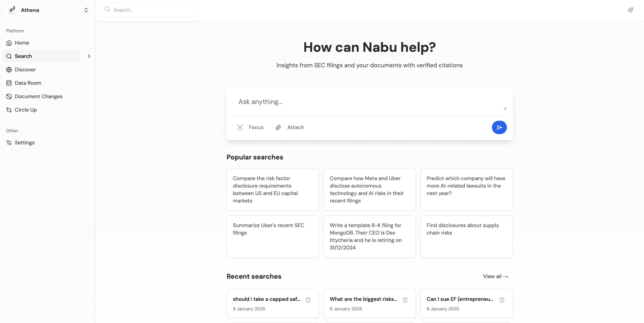Open Document Changes page
Viewport: 644px width, 323px height.
(39, 96)
